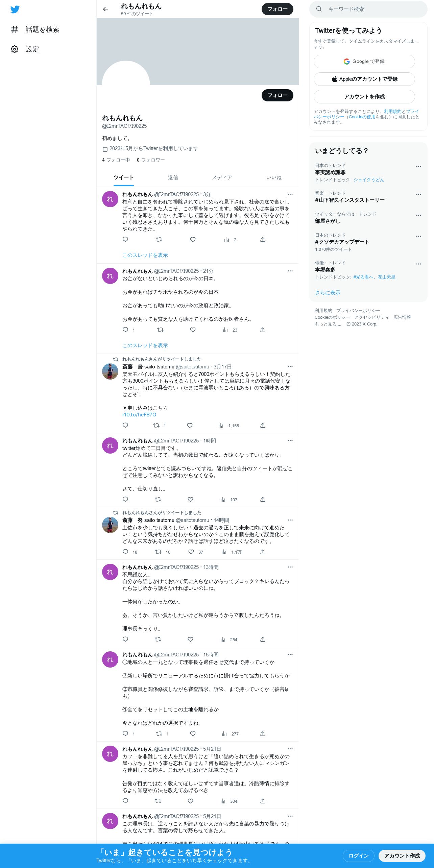Click the フォロー button below the banner
This screenshot has height=868, width=434.
(x=277, y=95)
